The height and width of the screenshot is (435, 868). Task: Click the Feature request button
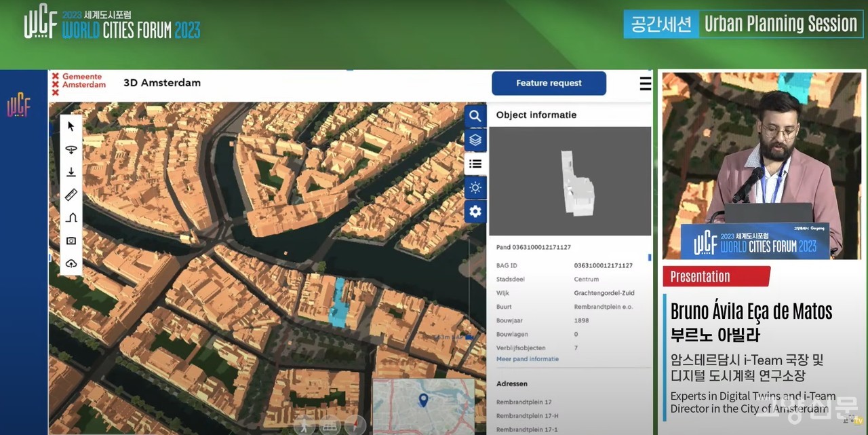549,83
